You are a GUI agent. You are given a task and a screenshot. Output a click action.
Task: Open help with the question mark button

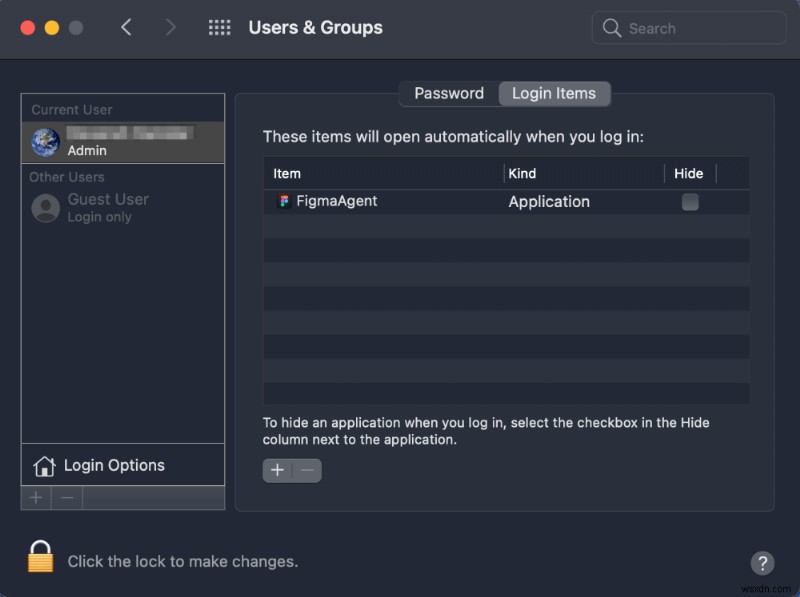point(761,562)
